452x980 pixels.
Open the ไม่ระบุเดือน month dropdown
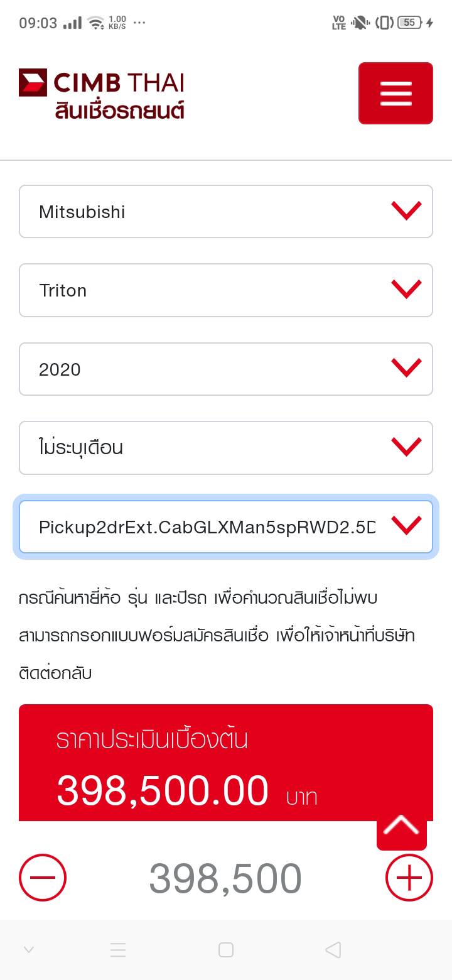point(226,448)
